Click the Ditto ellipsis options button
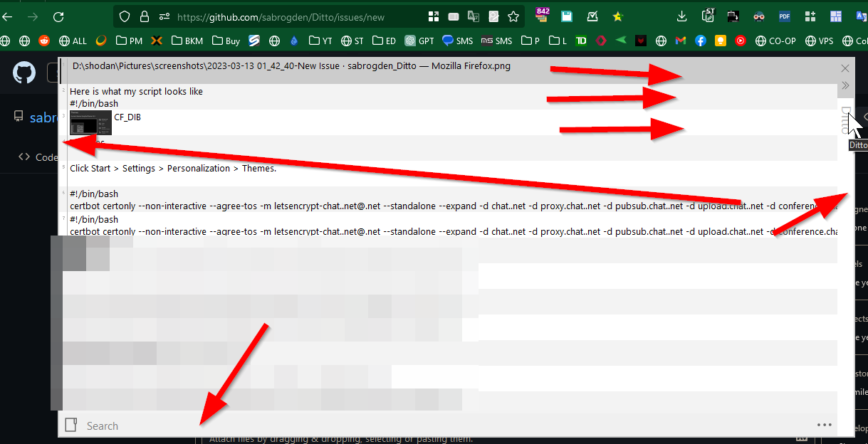The image size is (868, 444). (x=824, y=425)
